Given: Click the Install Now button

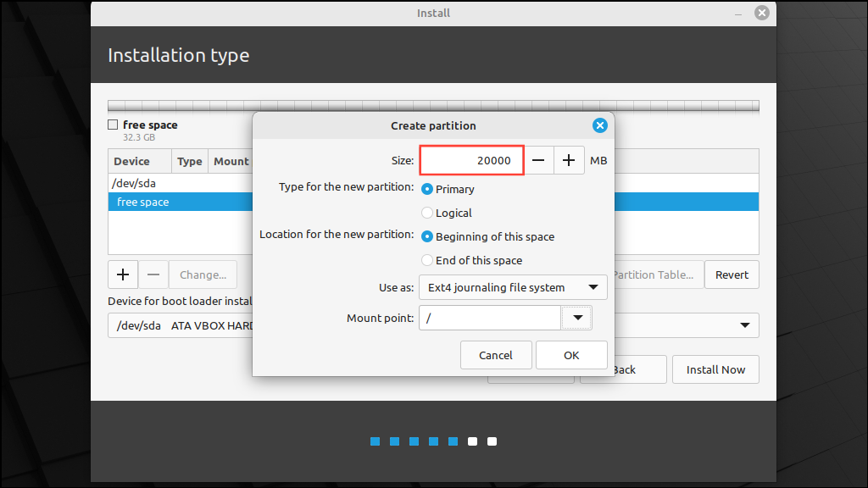Looking at the screenshot, I should (x=715, y=369).
